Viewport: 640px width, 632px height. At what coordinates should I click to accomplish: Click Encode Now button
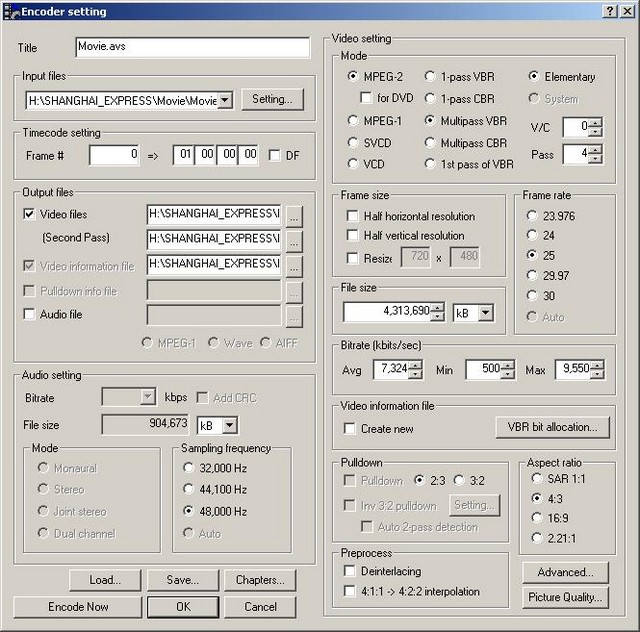[78, 607]
